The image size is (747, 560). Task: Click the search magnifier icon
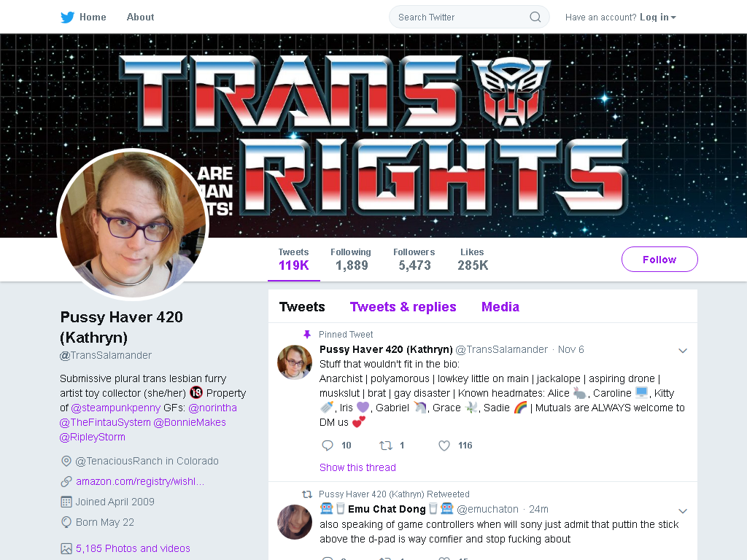click(535, 17)
